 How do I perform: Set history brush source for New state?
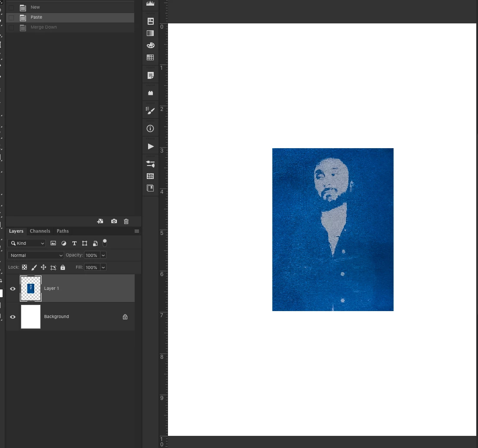point(11,8)
